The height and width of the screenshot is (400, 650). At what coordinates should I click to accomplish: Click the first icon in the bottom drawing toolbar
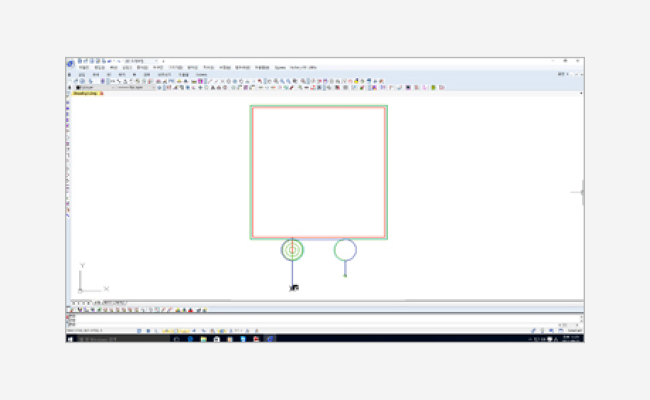pyautogui.click(x=71, y=309)
